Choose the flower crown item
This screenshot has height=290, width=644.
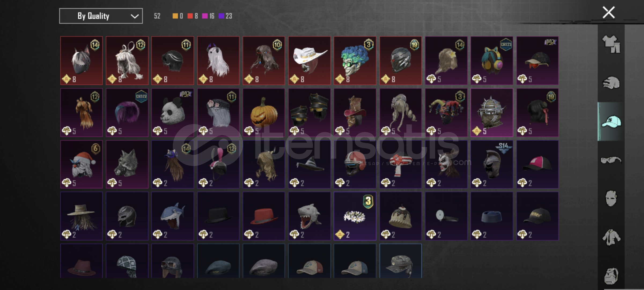(355, 216)
